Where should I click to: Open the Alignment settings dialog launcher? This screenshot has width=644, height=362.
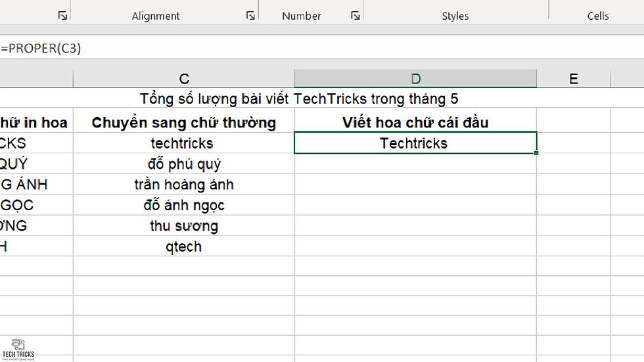point(250,16)
